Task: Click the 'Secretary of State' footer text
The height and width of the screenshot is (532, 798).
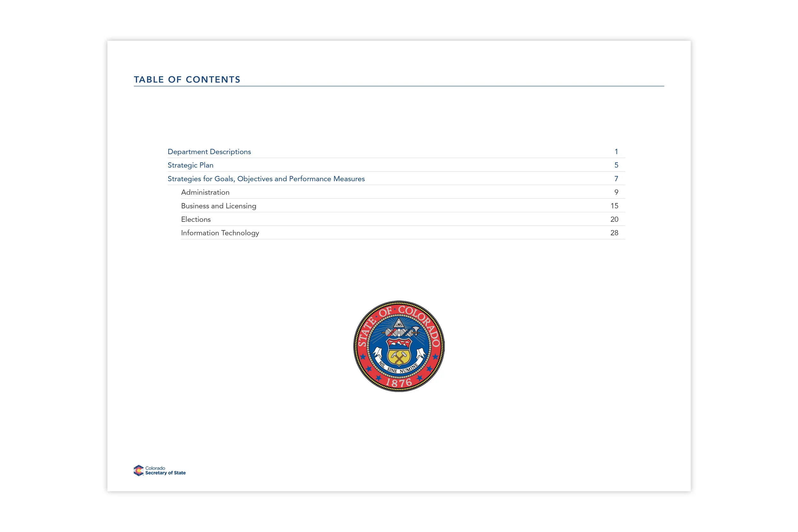Action: (166, 473)
